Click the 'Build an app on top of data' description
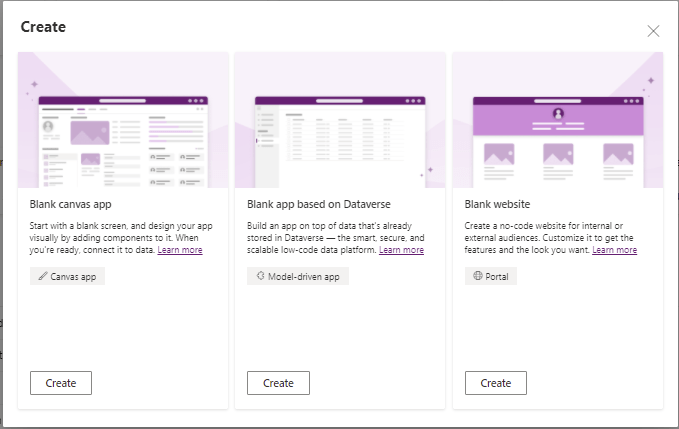Image resolution: width=679 pixels, height=429 pixels. coord(336,238)
